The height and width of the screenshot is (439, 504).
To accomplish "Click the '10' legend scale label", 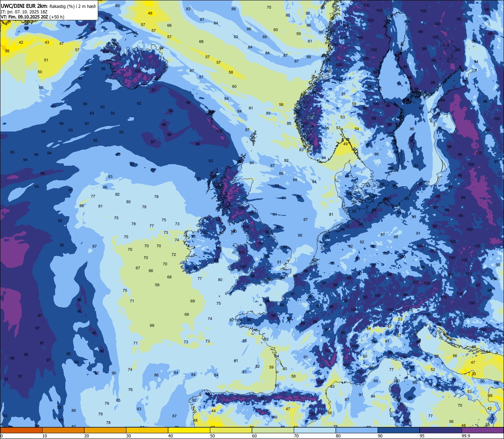I will 44,436.
